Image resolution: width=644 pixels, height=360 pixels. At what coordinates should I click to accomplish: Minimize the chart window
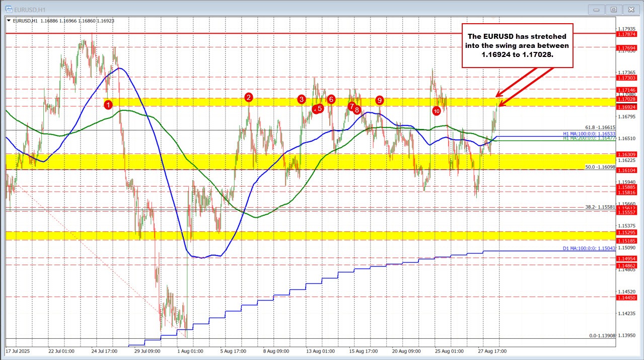[x=597, y=9]
